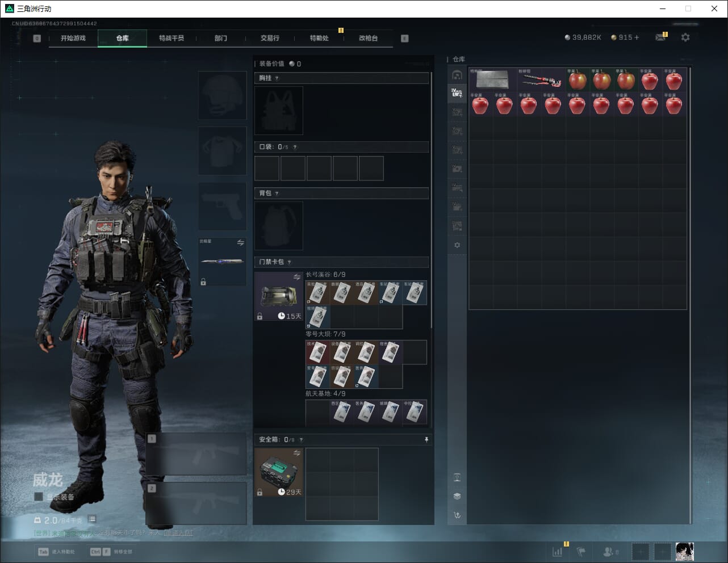Select the first warehouse storage container tab
The width and height of the screenshot is (728, 563).
point(457,75)
